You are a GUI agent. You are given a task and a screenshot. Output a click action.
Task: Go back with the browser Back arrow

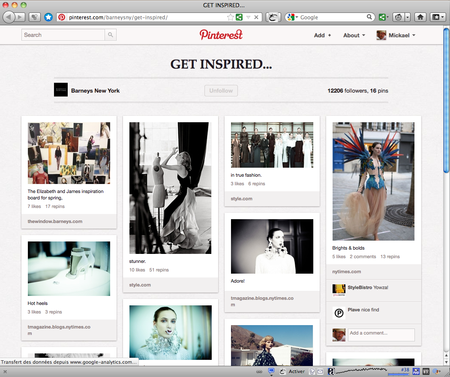(9, 17)
